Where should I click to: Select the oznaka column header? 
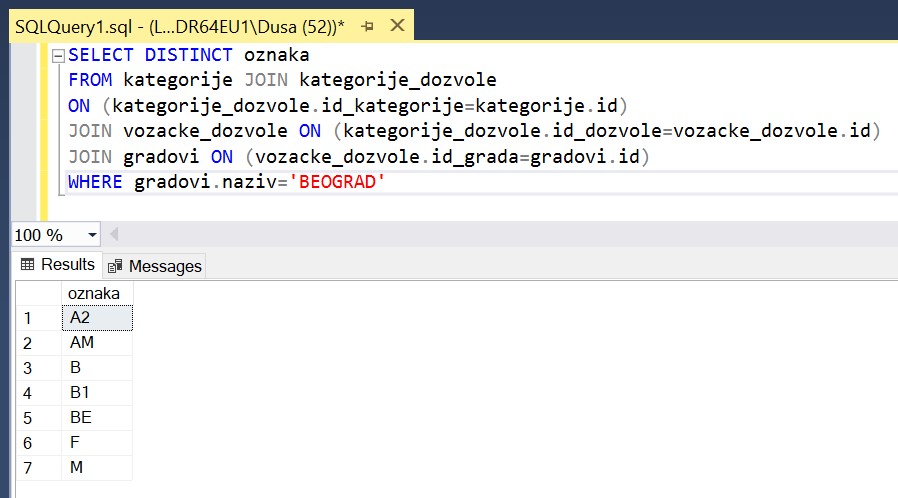(96, 293)
